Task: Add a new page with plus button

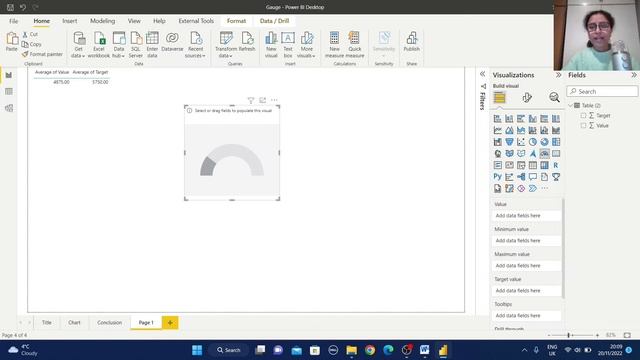Action: point(170,322)
